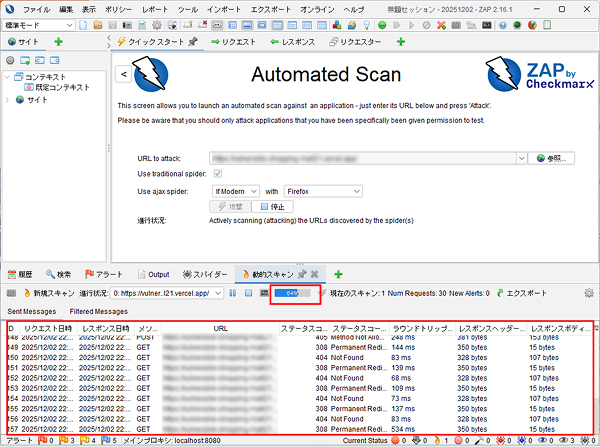
Task: Click the Firefox browser launch icon
Action: point(532,25)
